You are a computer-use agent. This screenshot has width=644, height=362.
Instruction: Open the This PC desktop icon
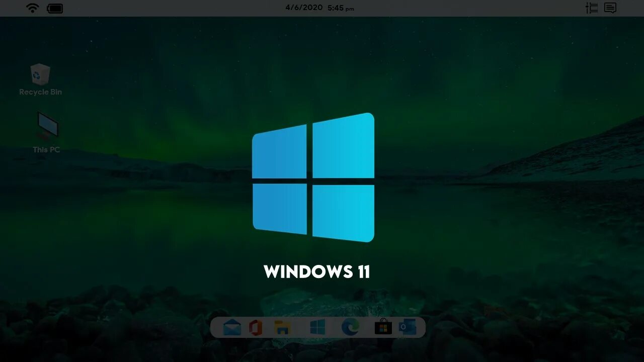(48, 125)
